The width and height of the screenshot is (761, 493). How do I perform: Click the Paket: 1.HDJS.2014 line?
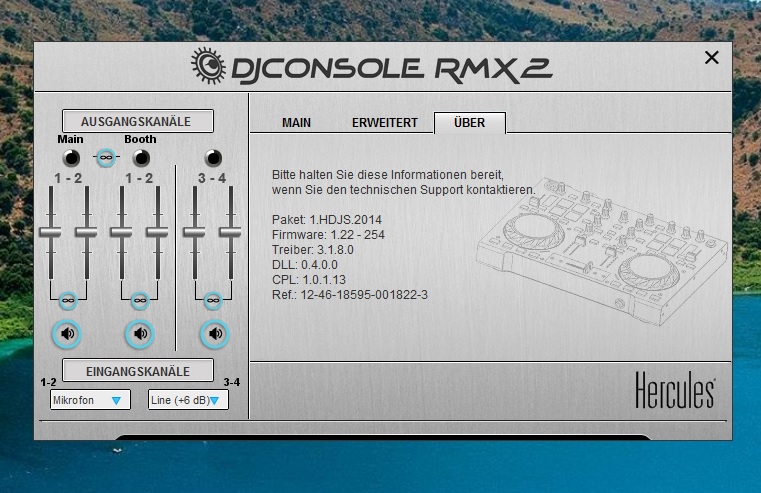pyautogui.click(x=327, y=220)
